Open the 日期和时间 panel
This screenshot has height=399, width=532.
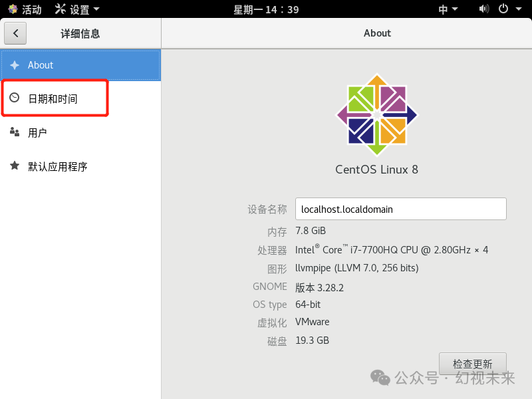[x=53, y=99]
